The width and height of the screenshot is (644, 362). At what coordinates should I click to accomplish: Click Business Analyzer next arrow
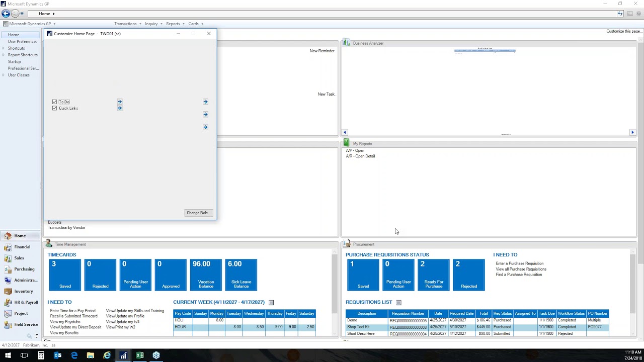[x=632, y=132]
